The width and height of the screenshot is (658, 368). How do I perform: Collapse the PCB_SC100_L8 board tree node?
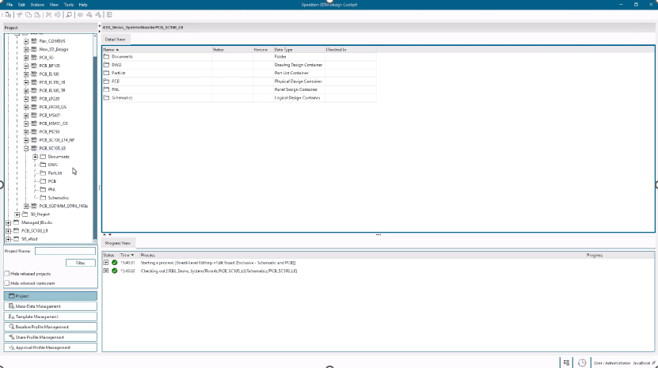pos(26,148)
